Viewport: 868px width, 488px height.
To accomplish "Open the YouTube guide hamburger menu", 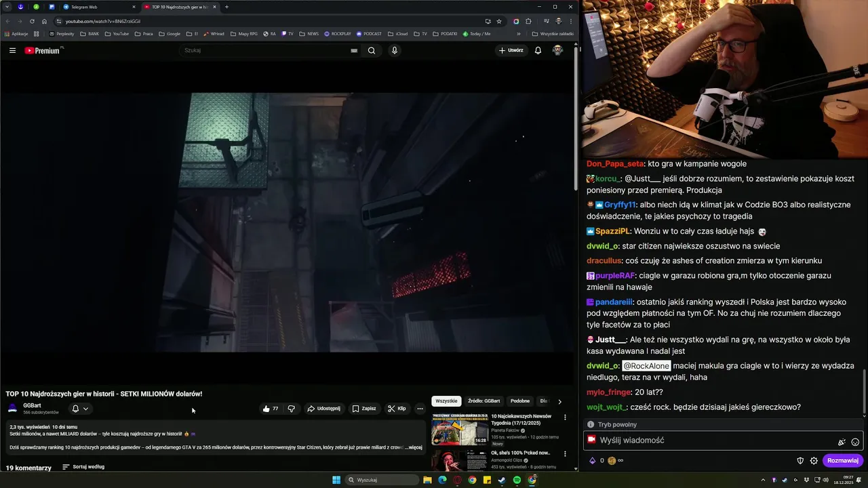I will tap(12, 50).
